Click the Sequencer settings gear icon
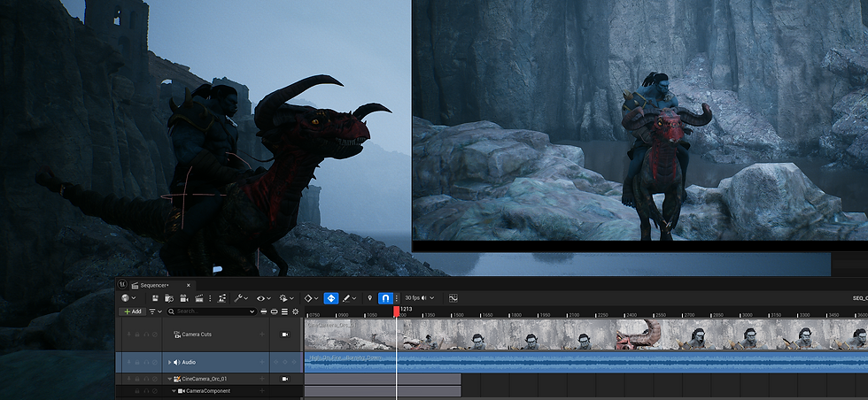The width and height of the screenshot is (868, 400). pyautogui.click(x=295, y=312)
